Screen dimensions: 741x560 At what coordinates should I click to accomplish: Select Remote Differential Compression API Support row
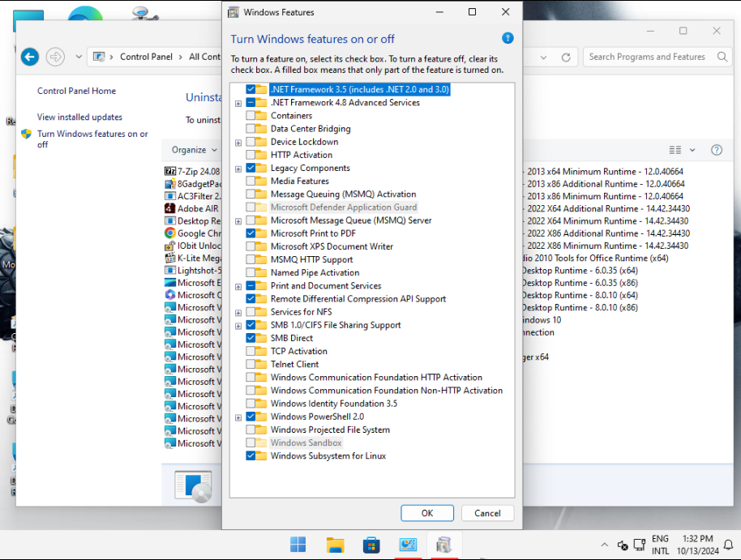[358, 299]
